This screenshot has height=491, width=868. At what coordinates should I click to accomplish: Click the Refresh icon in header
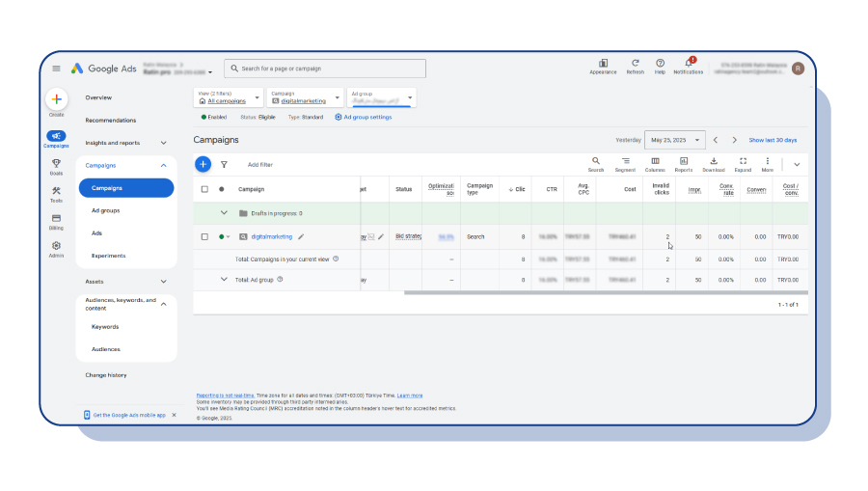[635, 67]
